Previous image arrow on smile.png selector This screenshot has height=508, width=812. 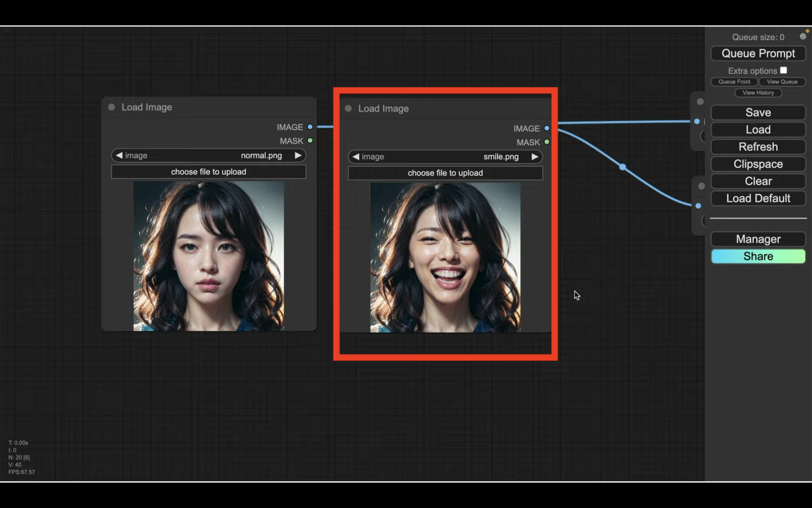356,157
